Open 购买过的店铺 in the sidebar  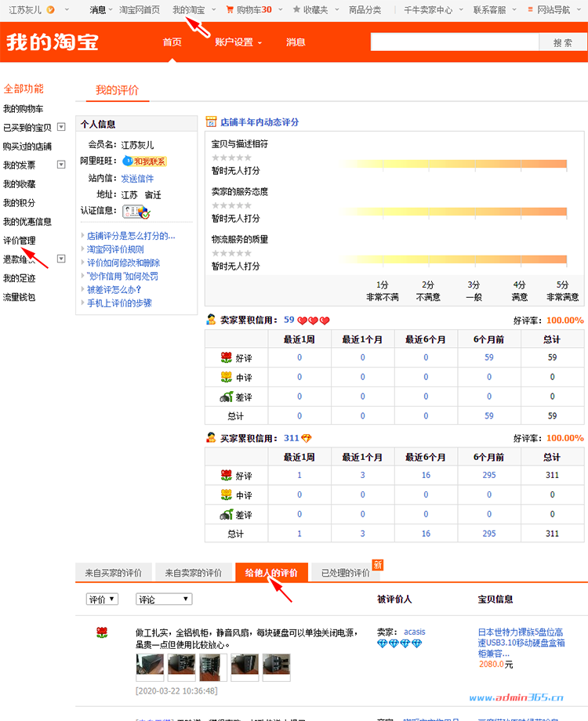[x=27, y=147]
